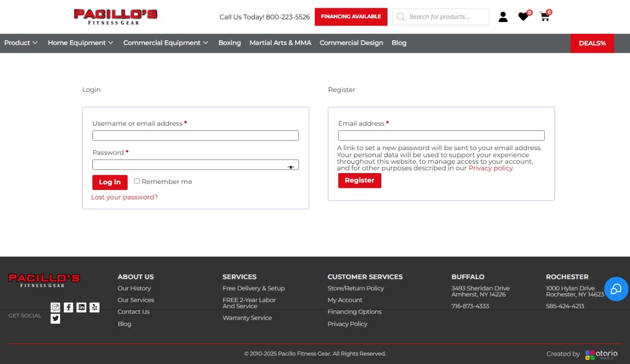Open the footer Privacy Policy link
630x364 pixels.
(348, 324)
